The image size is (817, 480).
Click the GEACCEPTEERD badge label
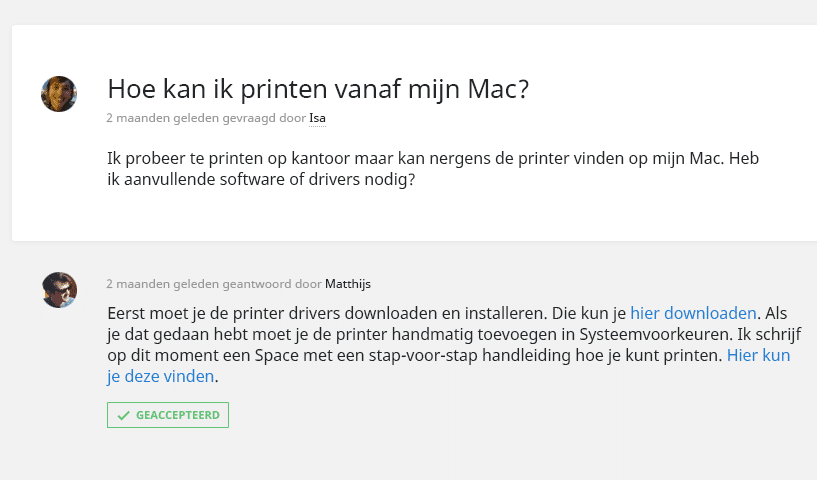pos(178,415)
